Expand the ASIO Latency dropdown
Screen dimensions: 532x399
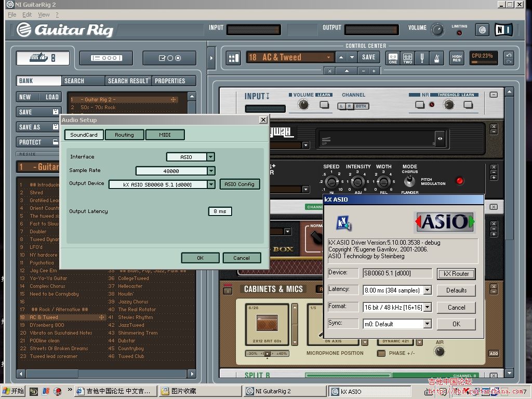click(428, 290)
